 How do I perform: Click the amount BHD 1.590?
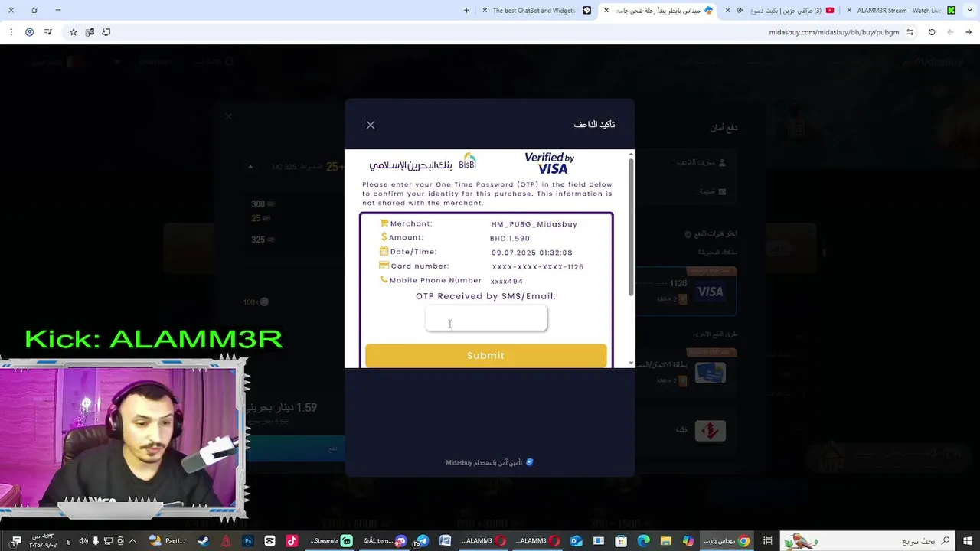pos(510,239)
